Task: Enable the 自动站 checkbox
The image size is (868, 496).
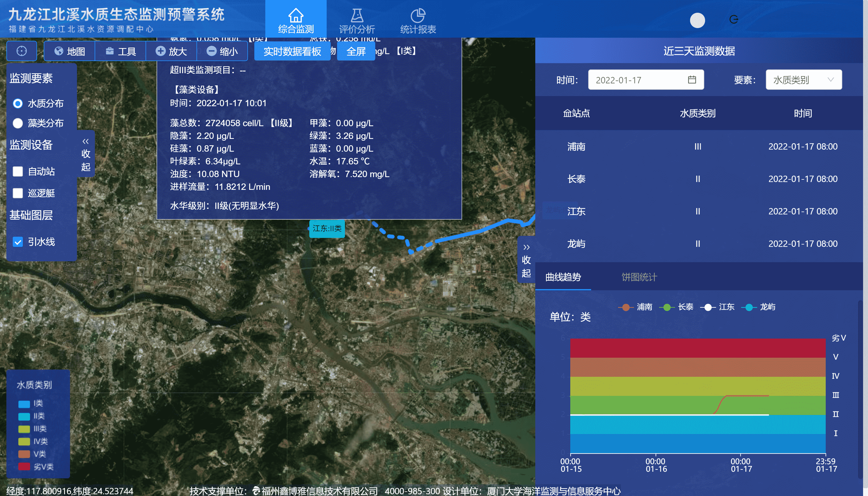Action: click(x=18, y=171)
